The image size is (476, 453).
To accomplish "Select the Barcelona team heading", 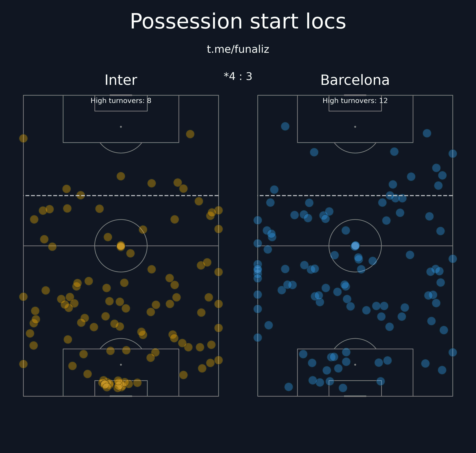I will (355, 80).
